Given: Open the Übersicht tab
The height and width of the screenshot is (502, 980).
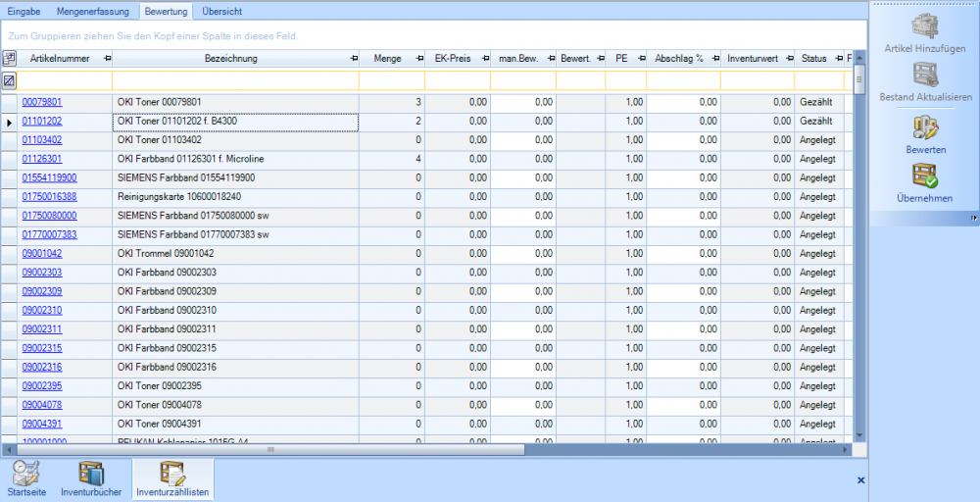Looking at the screenshot, I should (222, 11).
